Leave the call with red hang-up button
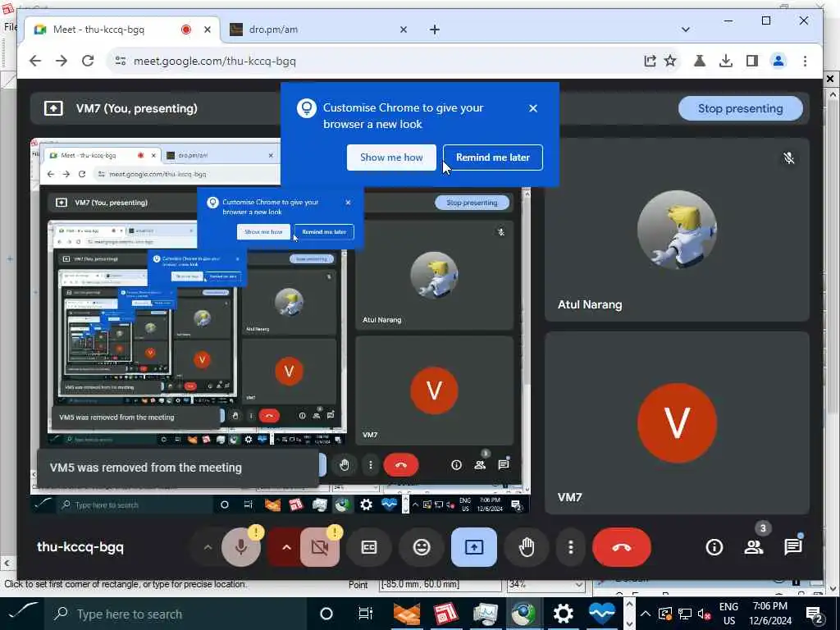This screenshot has height=630, width=840. click(x=622, y=547)
